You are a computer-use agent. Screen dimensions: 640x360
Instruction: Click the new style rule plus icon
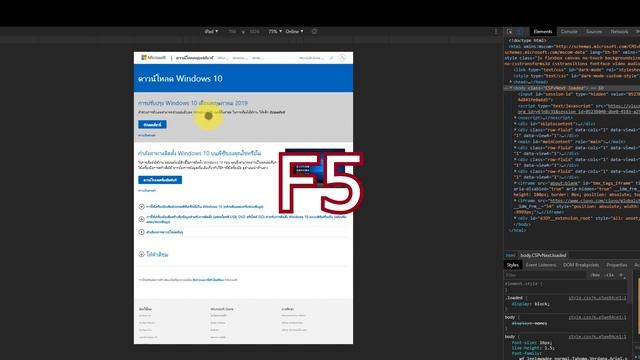click(621, 275)
